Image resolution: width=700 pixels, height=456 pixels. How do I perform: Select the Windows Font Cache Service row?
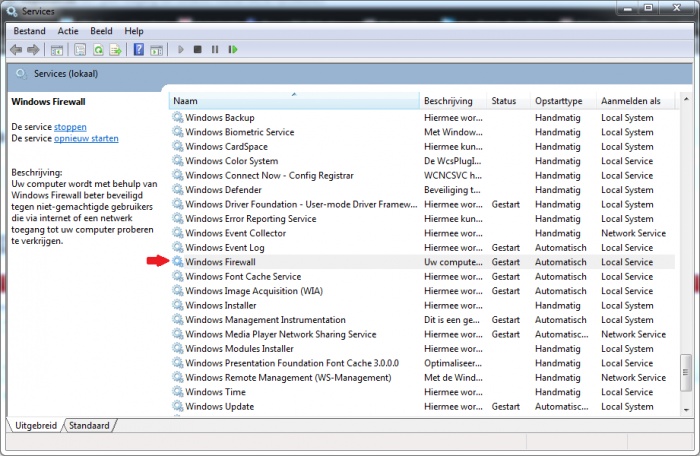click(422, 276)
